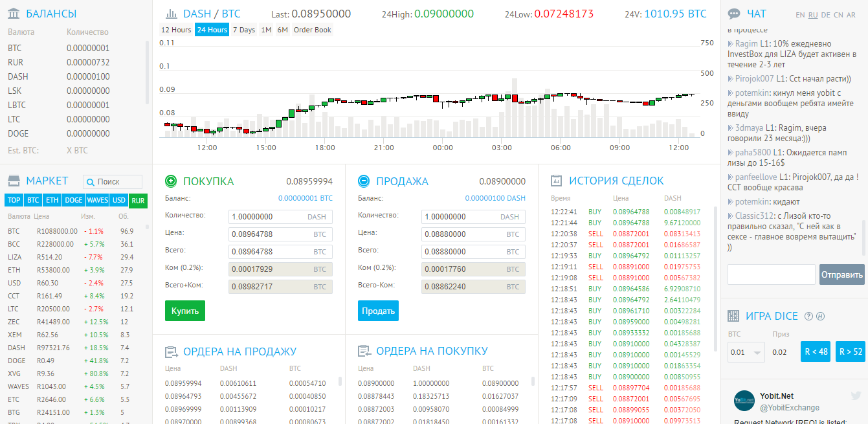Open the Order Book chart tab
This screenshot has height=424, width=868.
point(313,30)
